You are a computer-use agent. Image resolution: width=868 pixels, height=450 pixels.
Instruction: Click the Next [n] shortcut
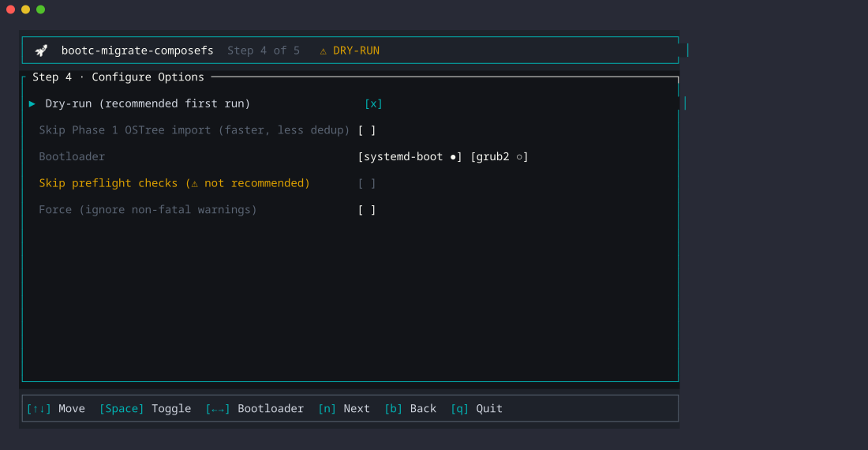[x=344, y=408]
